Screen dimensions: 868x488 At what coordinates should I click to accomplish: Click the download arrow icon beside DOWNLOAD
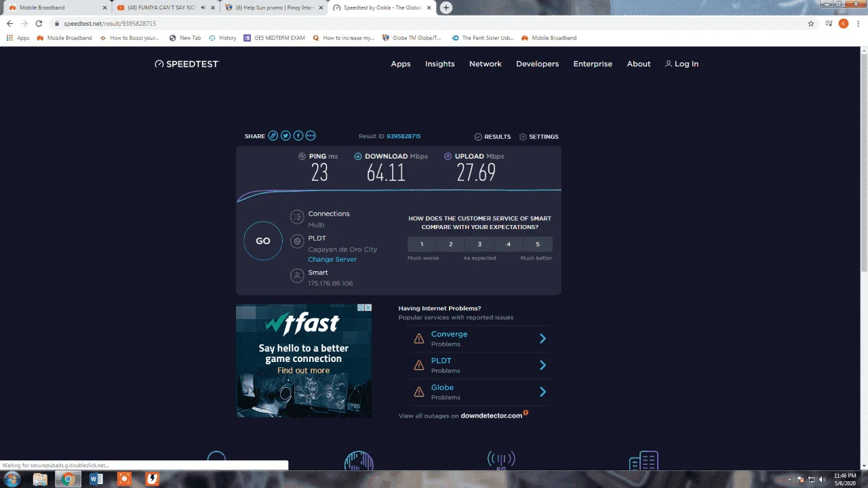pyautogui.click(x=358, y=157)
